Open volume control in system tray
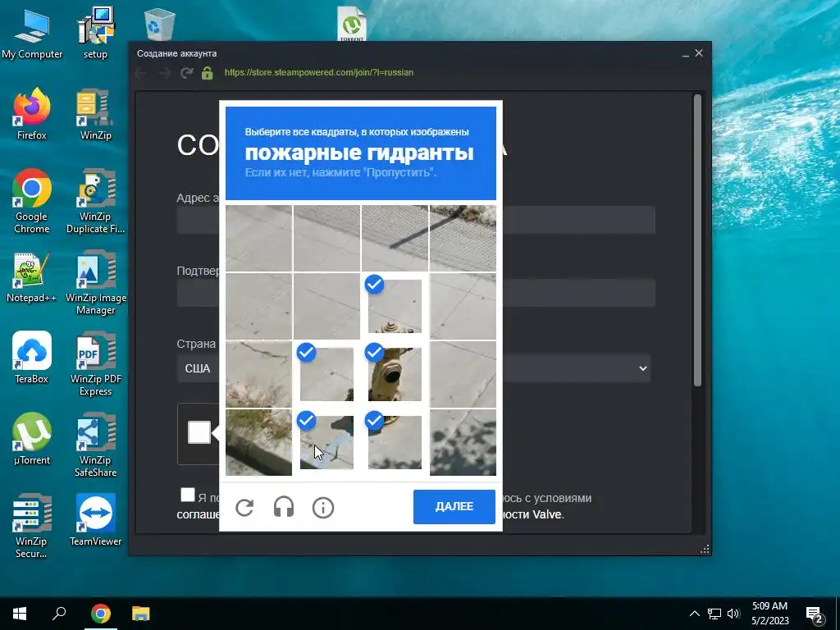Image resolution: width=840 pixels, height=630 pixels. tap(733, 614)
